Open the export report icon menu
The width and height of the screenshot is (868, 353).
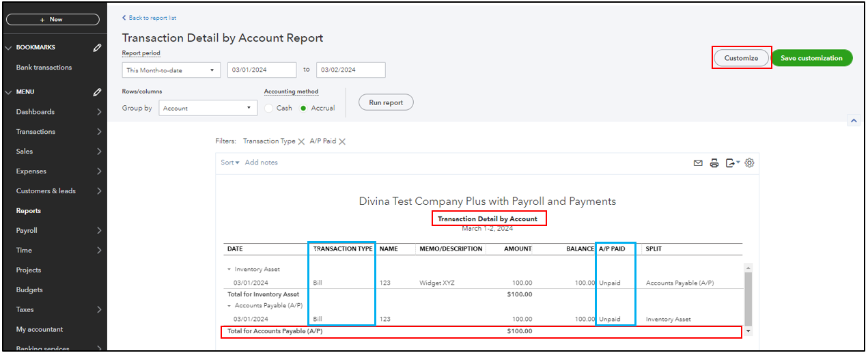coord(732,163)
